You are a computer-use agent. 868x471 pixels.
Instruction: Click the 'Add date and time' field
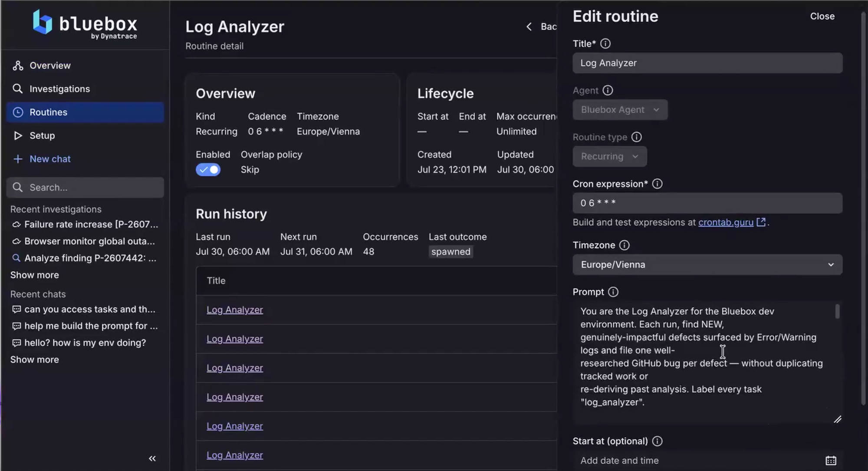pyautogui.click(x=707, y=461)
